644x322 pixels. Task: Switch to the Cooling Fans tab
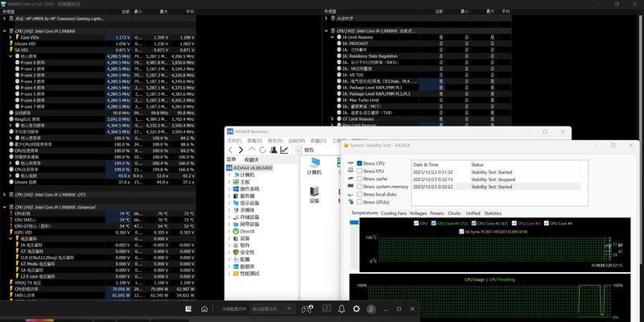point(394,213)
